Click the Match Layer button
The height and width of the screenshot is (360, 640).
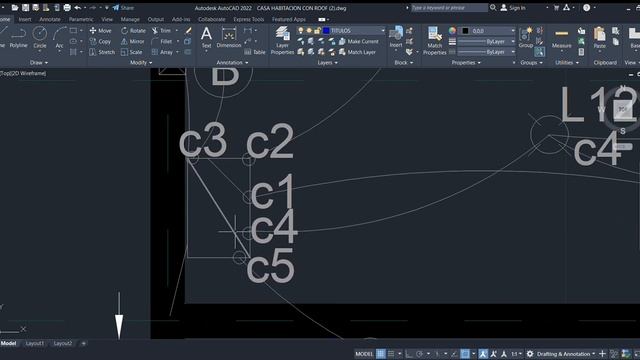pos(358,52)
